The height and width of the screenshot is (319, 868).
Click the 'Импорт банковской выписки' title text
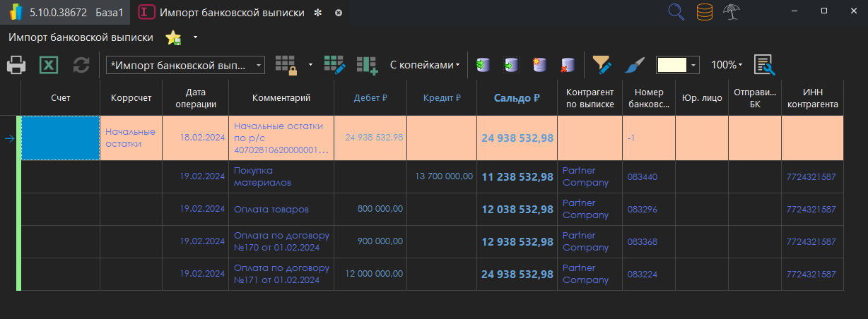point(81,37)
